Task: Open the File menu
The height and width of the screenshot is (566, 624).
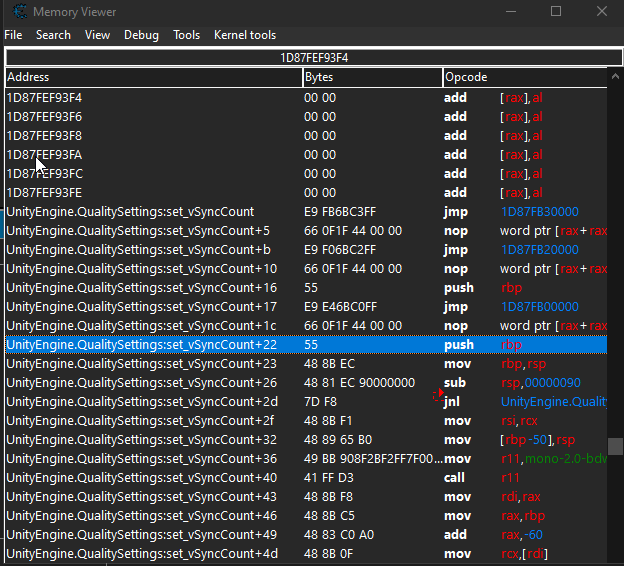Action: pyautogui.click(x=13, y=35)
